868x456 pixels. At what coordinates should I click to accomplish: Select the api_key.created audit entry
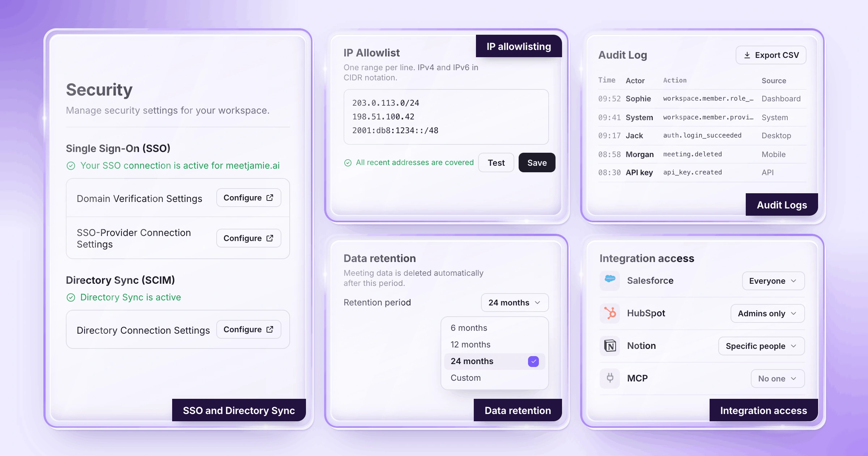[702, 172]
